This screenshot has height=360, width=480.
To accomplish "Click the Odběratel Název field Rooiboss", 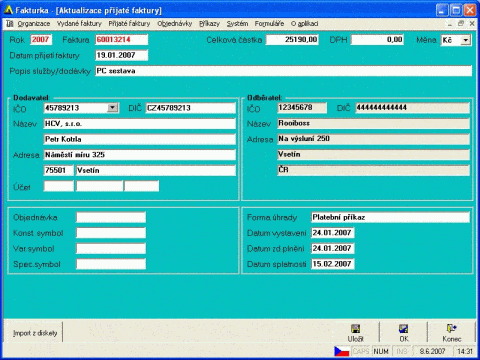I will (373, 123).
